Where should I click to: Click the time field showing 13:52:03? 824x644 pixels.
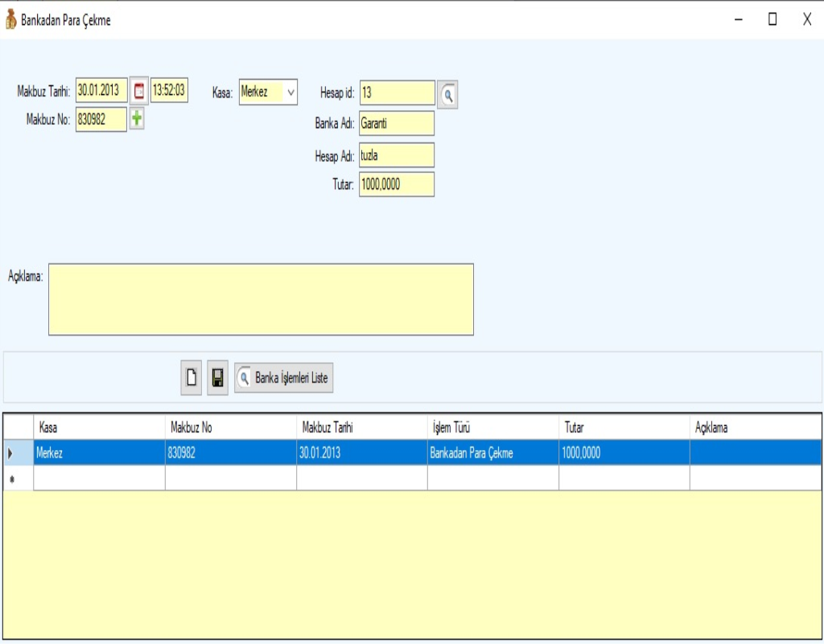click(169, 90)
